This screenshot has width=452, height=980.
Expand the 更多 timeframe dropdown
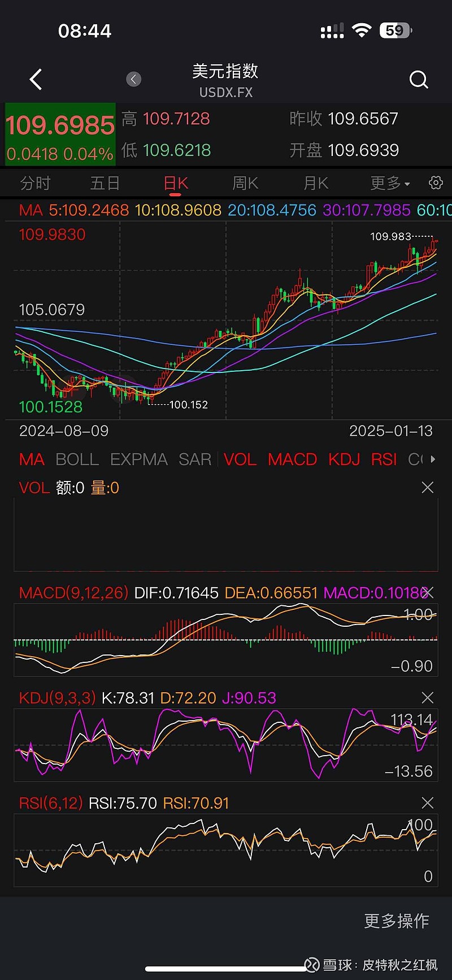point(390,183)
